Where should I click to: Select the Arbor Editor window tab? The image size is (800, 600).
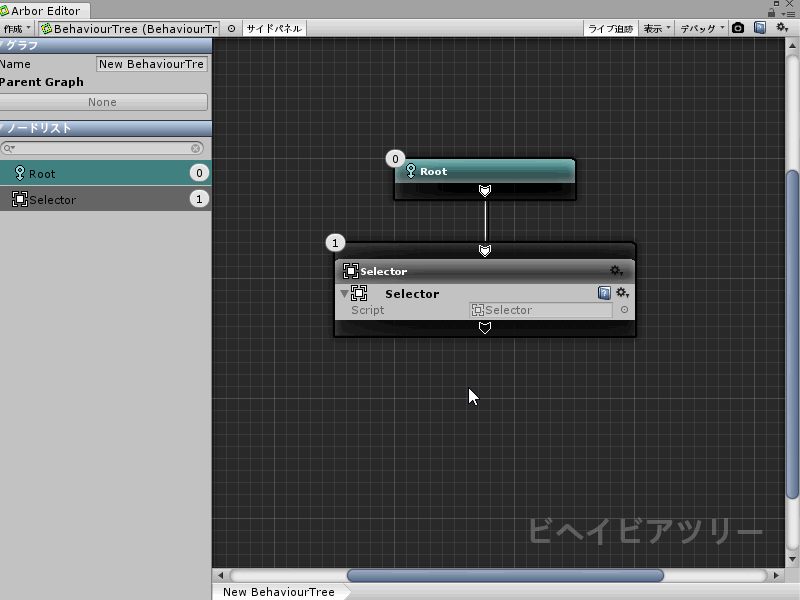pos(44,10)
